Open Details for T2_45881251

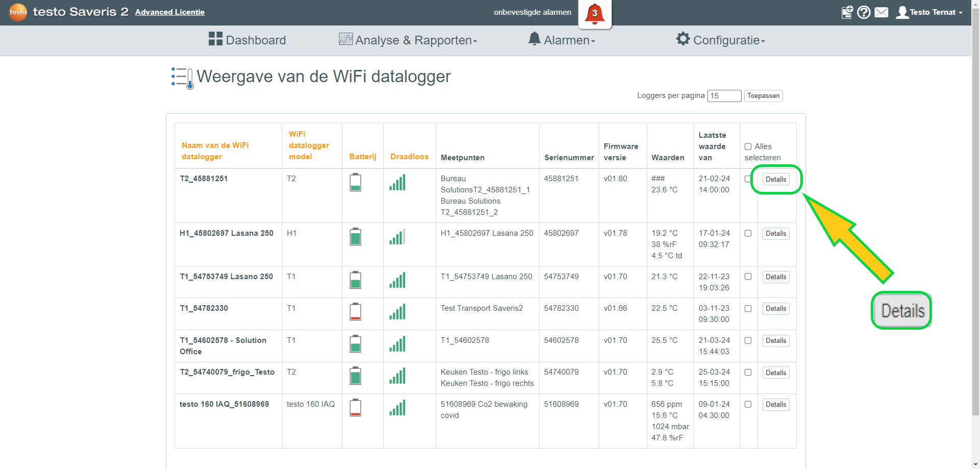(776, 179)
